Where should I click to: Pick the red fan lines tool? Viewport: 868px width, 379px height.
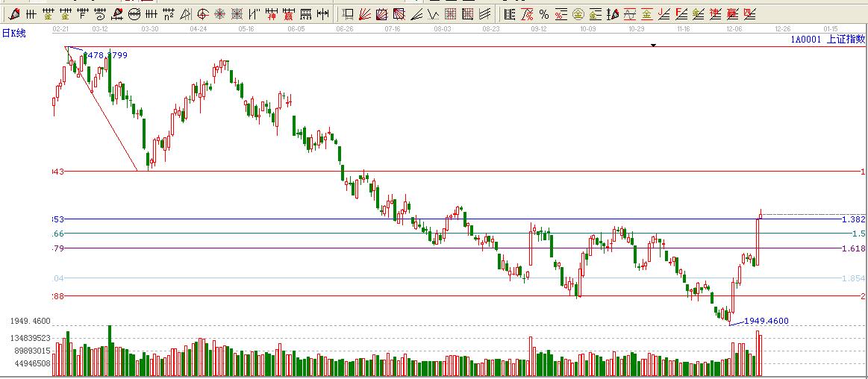pos(365,13)
